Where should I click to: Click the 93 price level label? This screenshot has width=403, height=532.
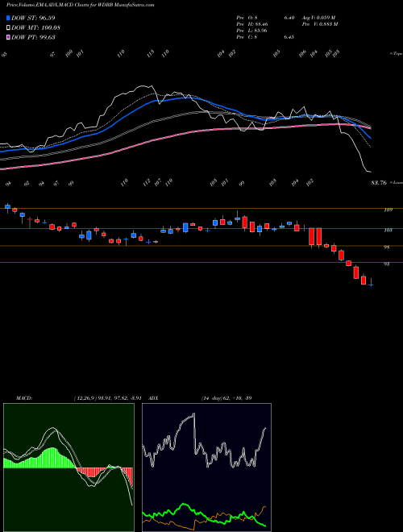[386, 264]
